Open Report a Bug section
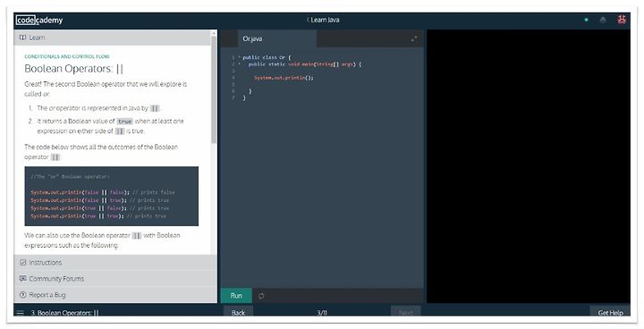Screen dimensions: 644x329 (115, 295)
